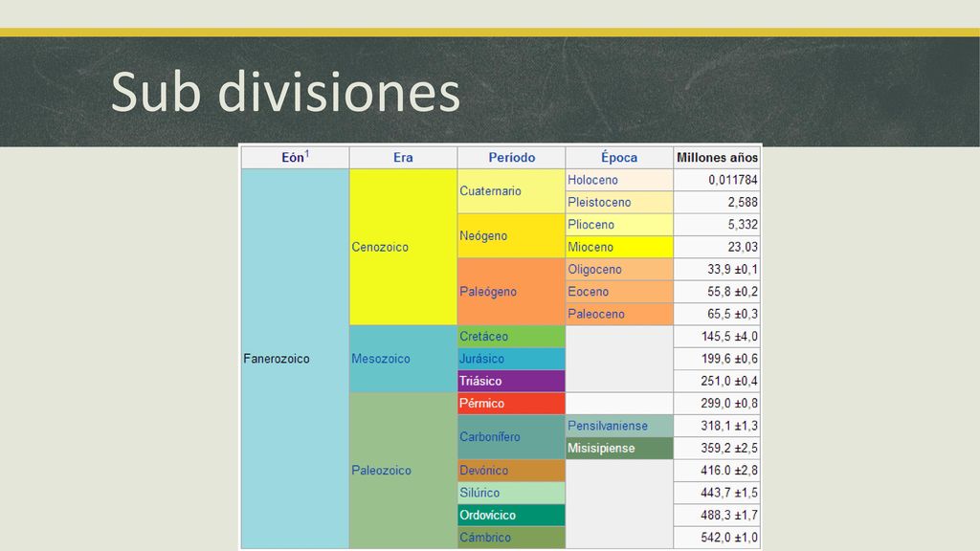Click the 'Triásico' period cell
The height and width of the screenshot is (551, 980).
click(x=511, y=381)
